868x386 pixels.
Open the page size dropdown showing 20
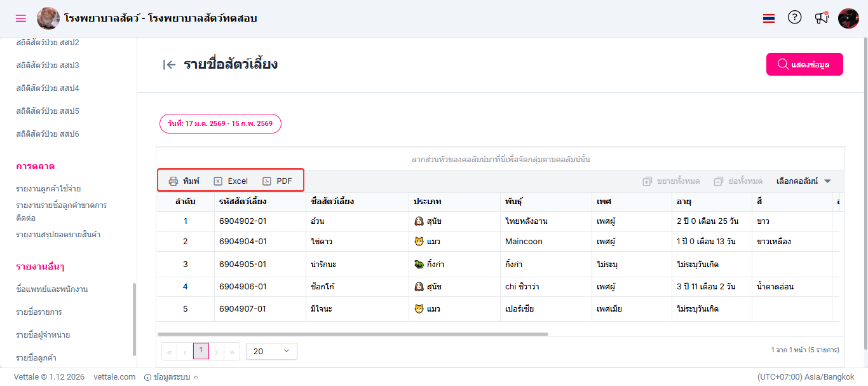click(x=271, y=351)
